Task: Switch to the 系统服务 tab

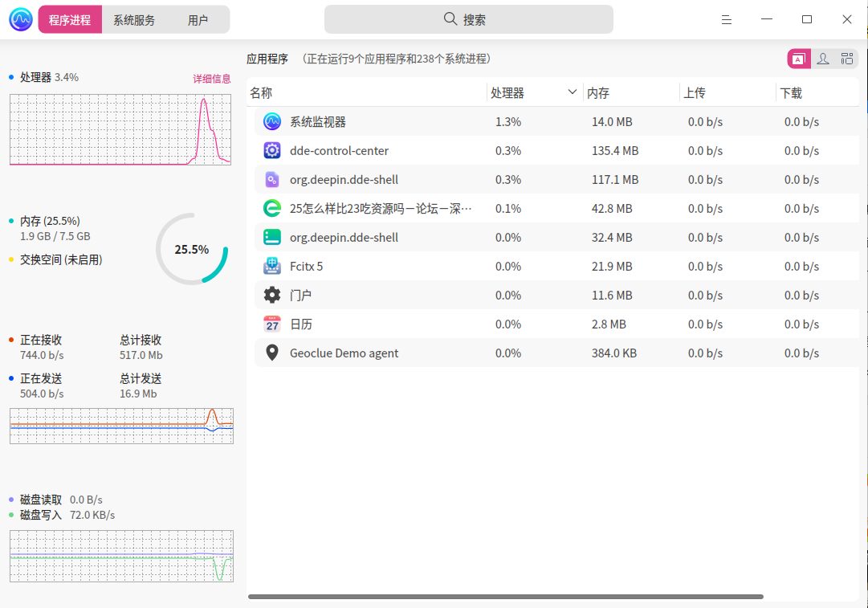Action: coord(134,20)
